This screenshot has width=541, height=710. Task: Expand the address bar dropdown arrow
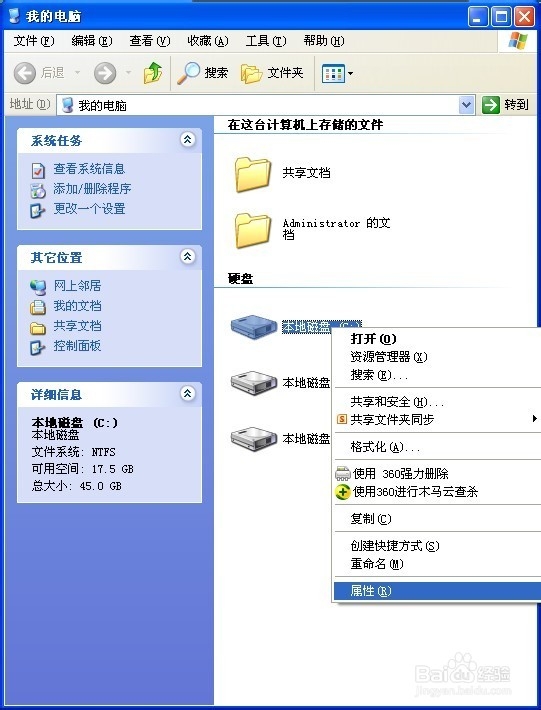[x=466, y=106]
